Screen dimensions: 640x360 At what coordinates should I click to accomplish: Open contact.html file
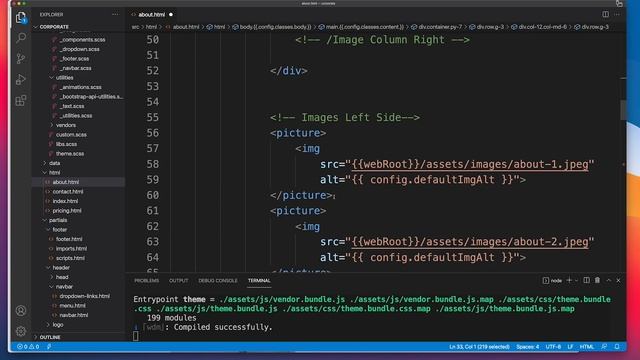[67, 191]
